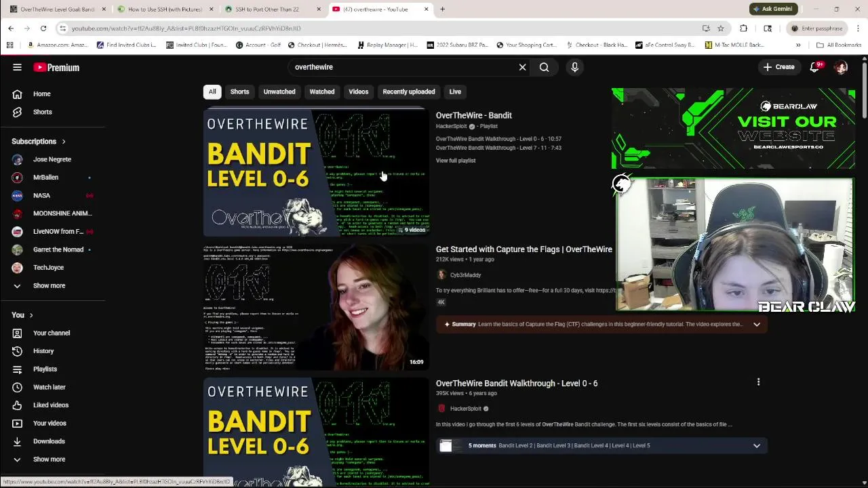The width and height of the screenshot is (868, 488).
Task: Open Bandit Walkthrough Level 0 - 6 title
Action: [x=517, y=384]
